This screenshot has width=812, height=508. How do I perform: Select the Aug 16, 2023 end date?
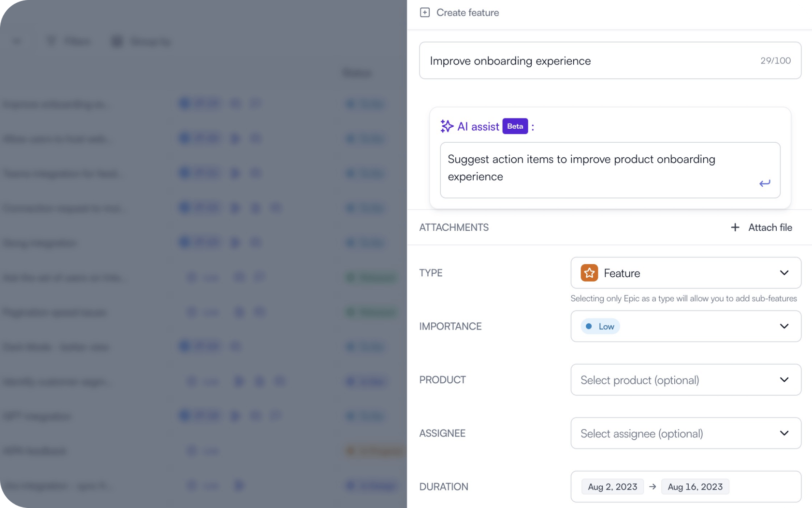tap(695, 486)
